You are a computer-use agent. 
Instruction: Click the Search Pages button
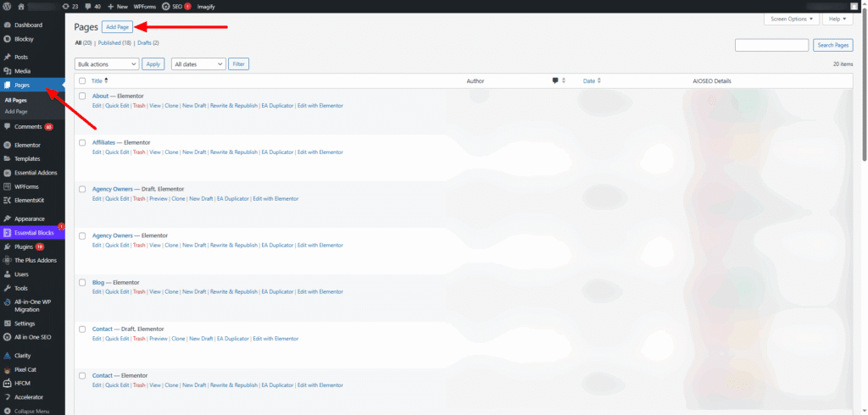coord(833,45)
